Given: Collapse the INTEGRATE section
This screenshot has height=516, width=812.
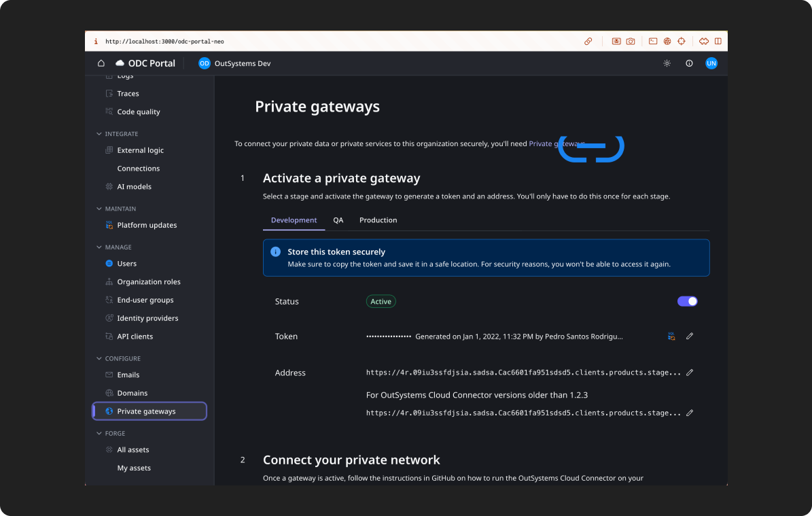Looking at the screenshot, I should point(99,134).
